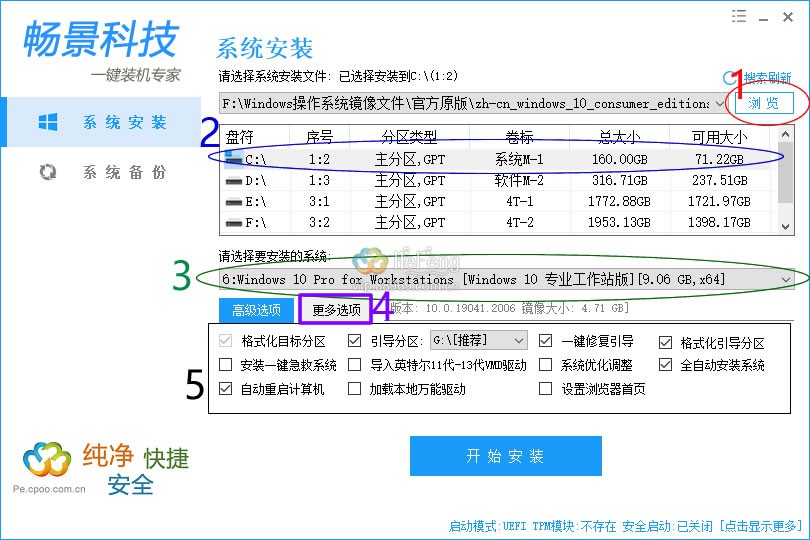
Task: Enable 安装一键急救系统
Action: click(225, 365)
